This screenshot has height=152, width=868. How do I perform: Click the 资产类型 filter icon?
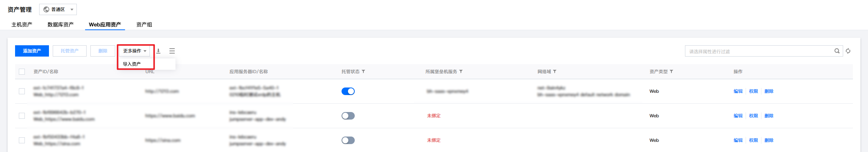671,72
